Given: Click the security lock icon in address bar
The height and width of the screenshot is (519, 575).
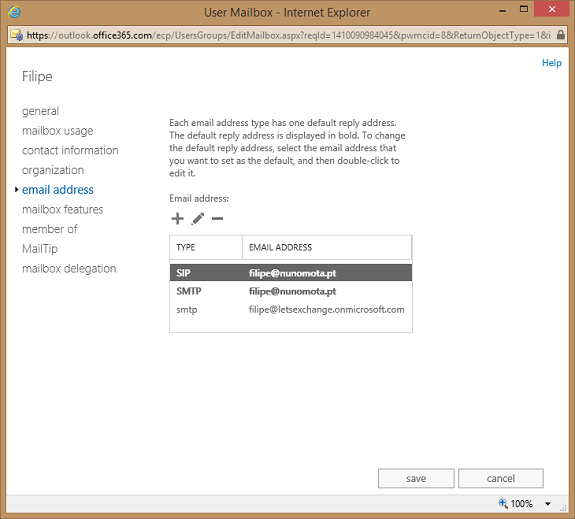Looking at the screenshot, I should (x=560, y=35).
